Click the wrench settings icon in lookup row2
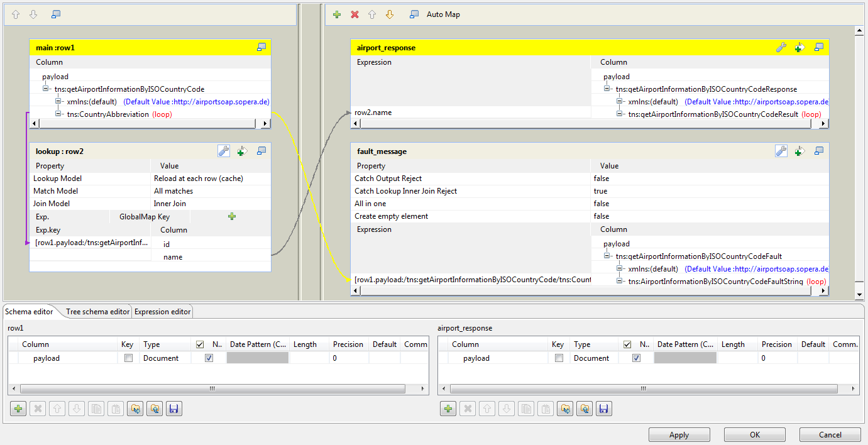 point(223,151)
